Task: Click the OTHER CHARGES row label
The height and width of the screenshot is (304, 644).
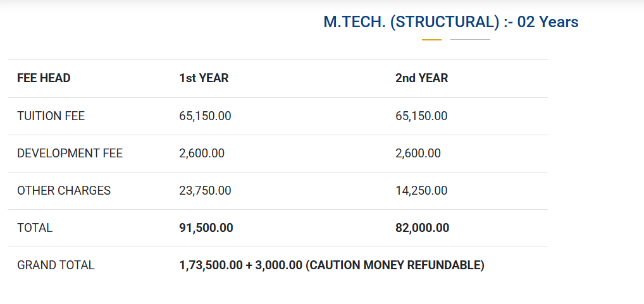Action: pyautogui.click(x=64, y=191)
